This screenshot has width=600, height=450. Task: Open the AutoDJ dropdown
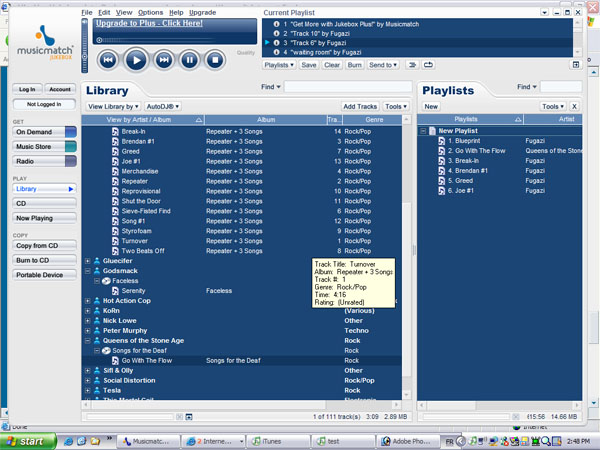click(x=163, y=106)
